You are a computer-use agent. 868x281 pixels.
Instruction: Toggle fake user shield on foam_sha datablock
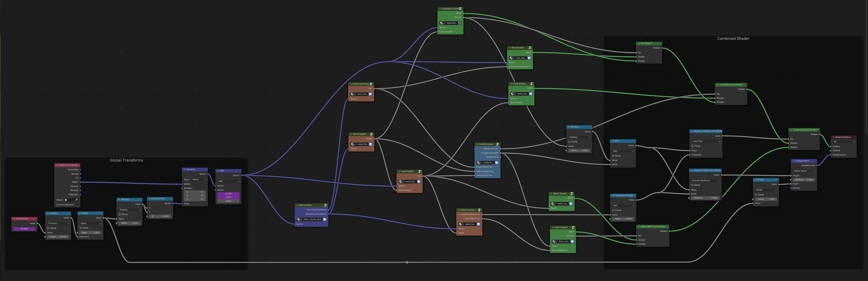(572, 242)
